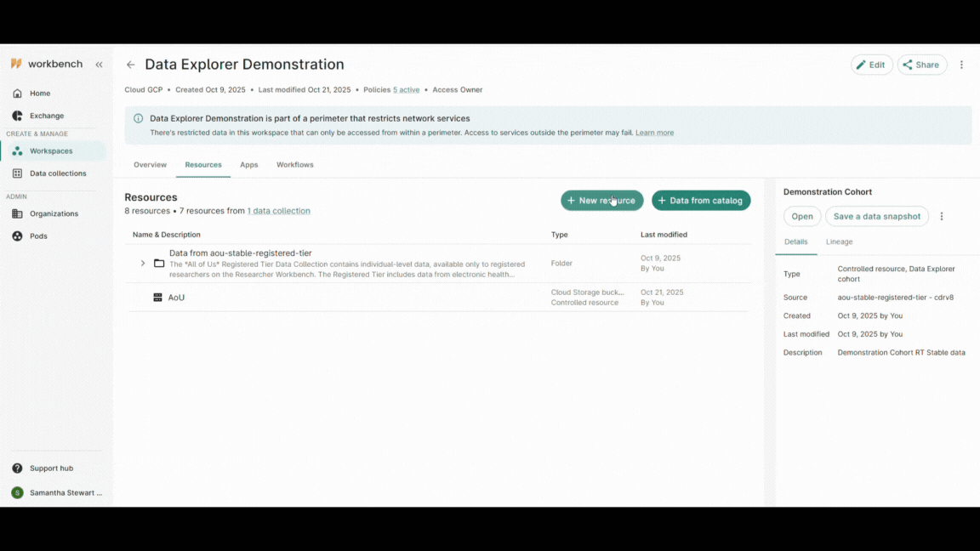Click the Type column header

tap(560, 235)
